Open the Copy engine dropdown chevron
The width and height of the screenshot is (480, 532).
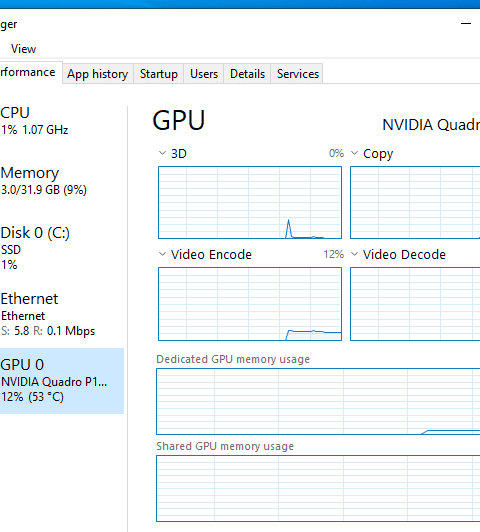click(x=354, y=153)
